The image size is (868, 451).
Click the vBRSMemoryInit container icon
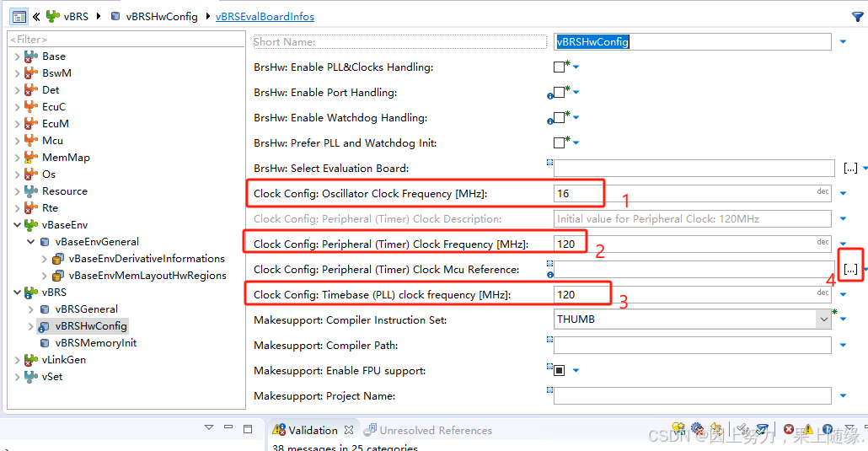coord(45,343)
